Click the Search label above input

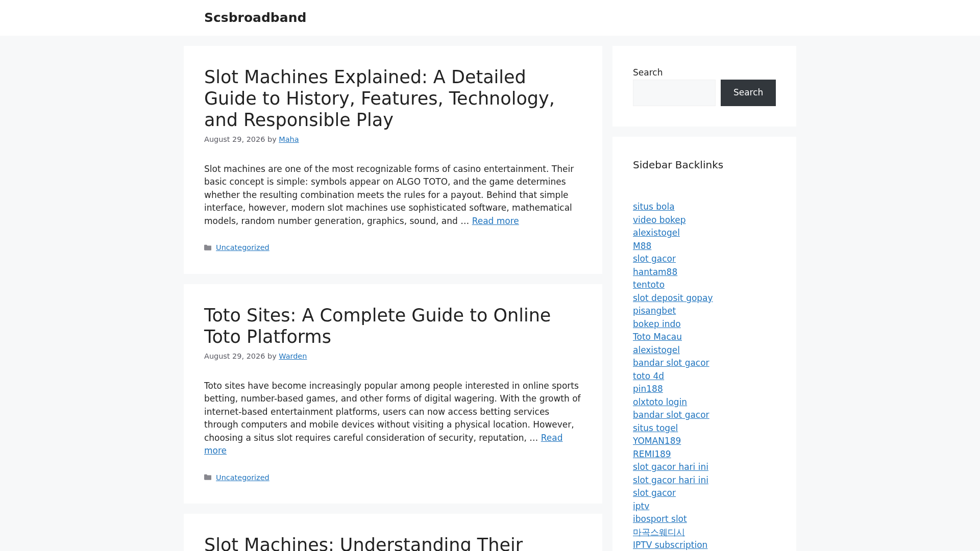(648, 72)
